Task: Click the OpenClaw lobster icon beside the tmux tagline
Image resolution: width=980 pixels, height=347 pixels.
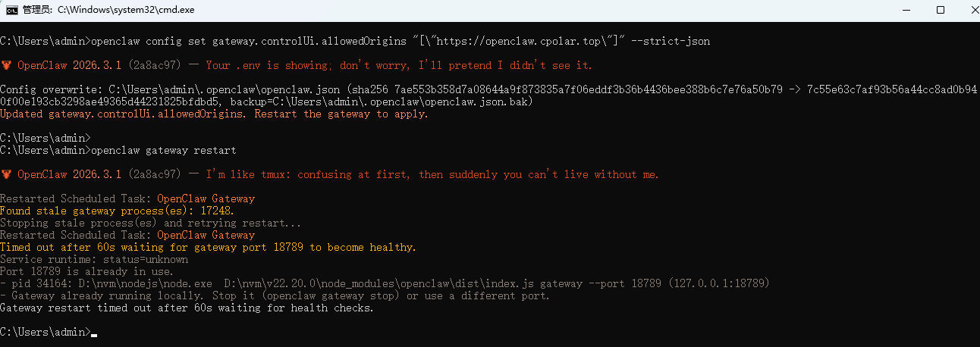Action: [6, 174]
